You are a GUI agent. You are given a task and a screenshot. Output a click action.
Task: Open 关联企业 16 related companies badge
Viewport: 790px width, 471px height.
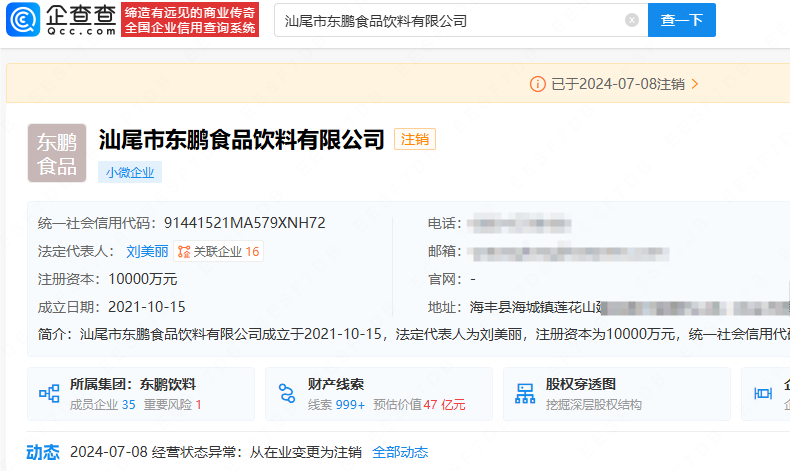[219, 251]
